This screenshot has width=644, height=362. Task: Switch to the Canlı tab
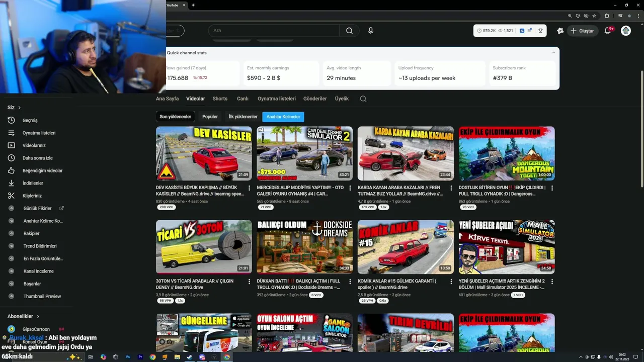243,99
